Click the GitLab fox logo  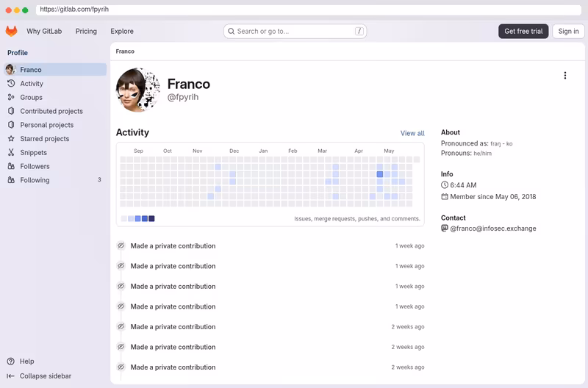(11, 31)
